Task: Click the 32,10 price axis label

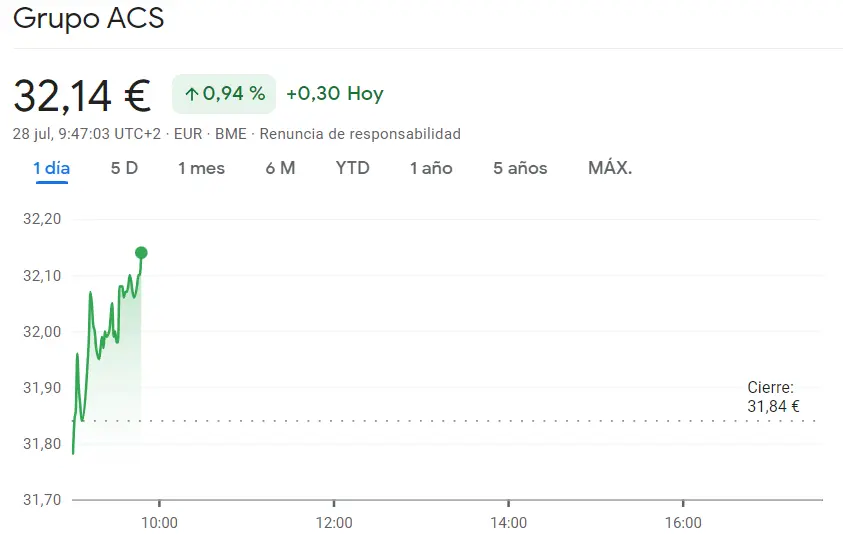Action: 42,276
